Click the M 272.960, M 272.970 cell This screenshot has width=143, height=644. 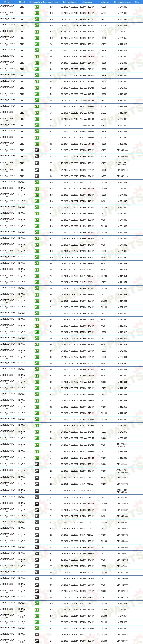point(122,445)
